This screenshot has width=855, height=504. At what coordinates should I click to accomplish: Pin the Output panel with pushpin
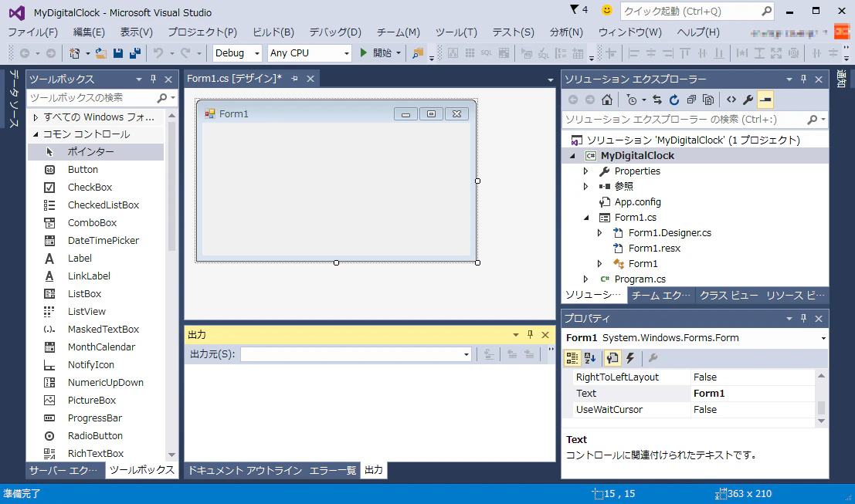pyautogui.click(x=530, y=334)
